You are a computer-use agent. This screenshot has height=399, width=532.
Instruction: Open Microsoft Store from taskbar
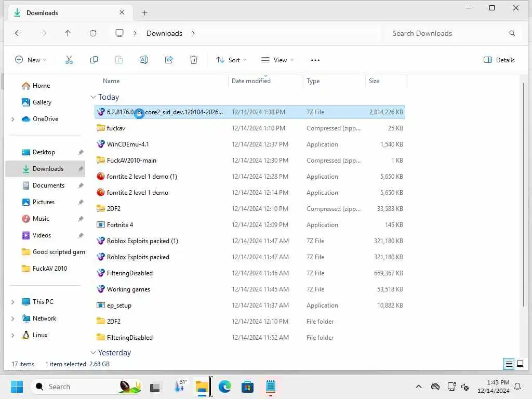pyautogui.click(x=247, y=387)
